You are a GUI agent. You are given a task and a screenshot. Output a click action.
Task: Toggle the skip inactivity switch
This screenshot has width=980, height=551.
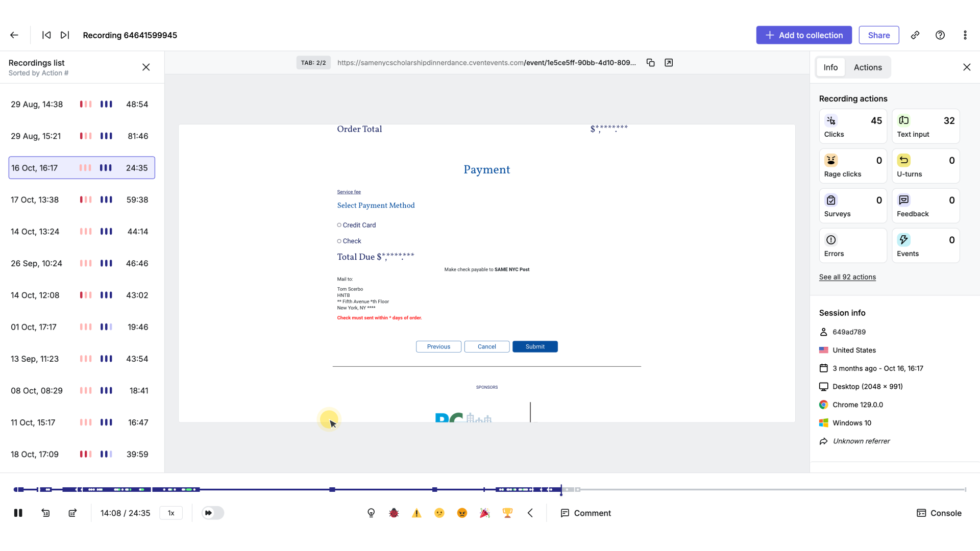tap(213, 513)
